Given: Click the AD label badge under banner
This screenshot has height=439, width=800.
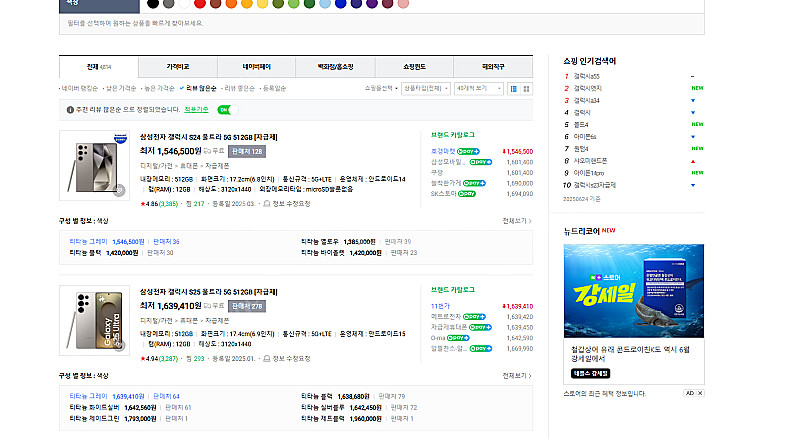Looking at the screenshot, I should pyautogui.click(x=690, y=393).
